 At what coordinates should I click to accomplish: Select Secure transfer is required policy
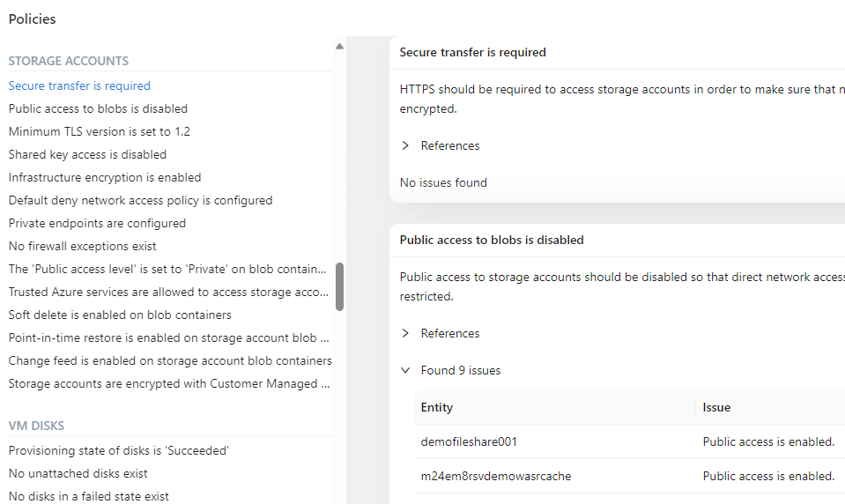pyautogui.click(x=79, y=85)
